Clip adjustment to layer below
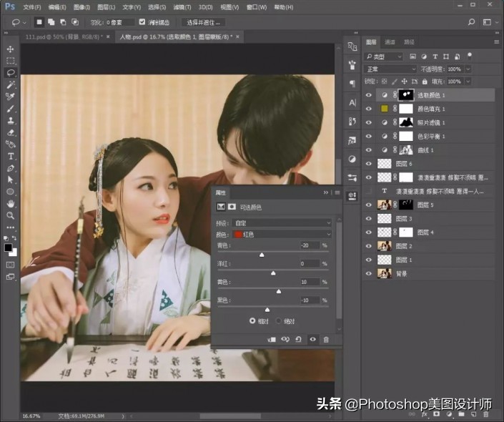504x422 pixels. [x=272, y=340]
